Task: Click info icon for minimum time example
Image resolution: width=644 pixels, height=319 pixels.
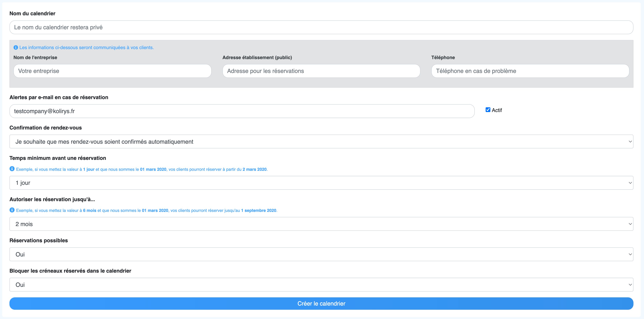Action: pos(12,169)
